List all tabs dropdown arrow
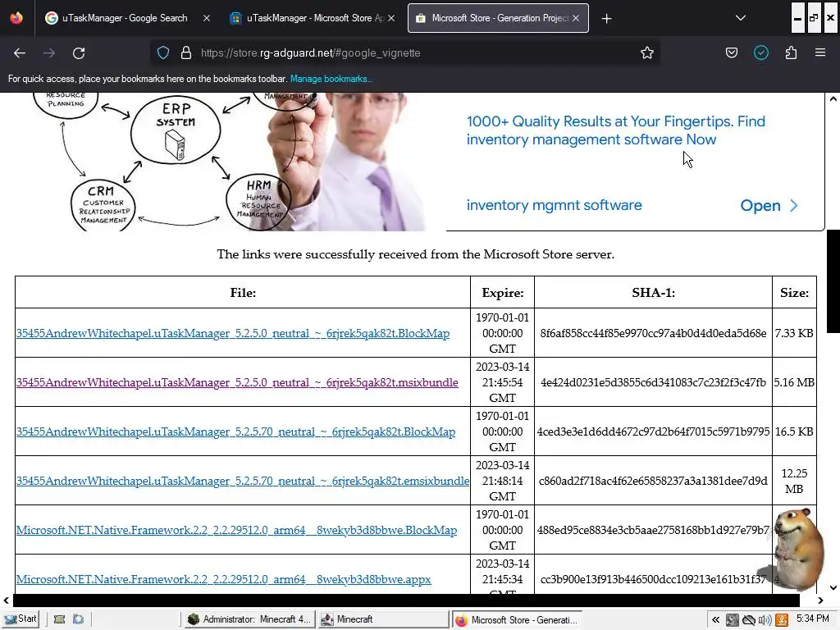 click(741, 18)
